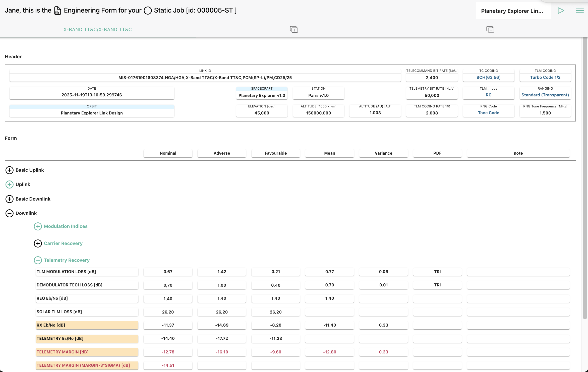Select the X-BAND TT&C/X-BAND TT&C tab
The width and height of the screenshot is (588, 372).
point(98,30)
